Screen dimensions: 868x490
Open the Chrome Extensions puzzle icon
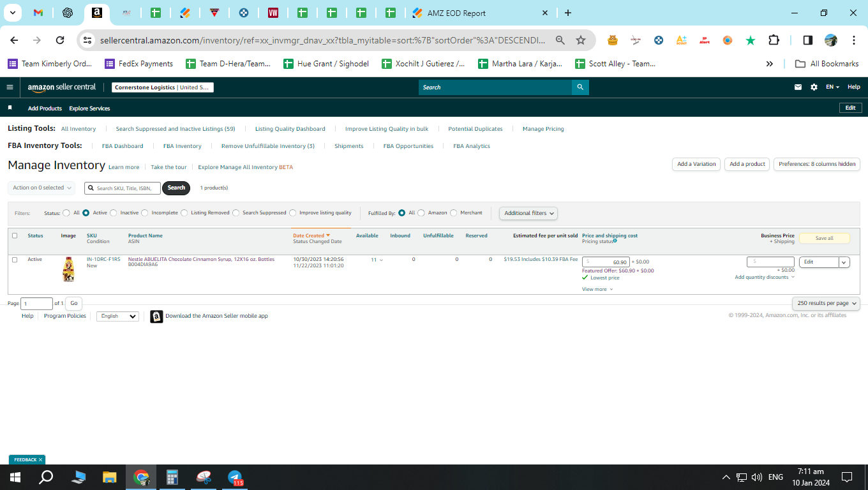click(774, 40)
